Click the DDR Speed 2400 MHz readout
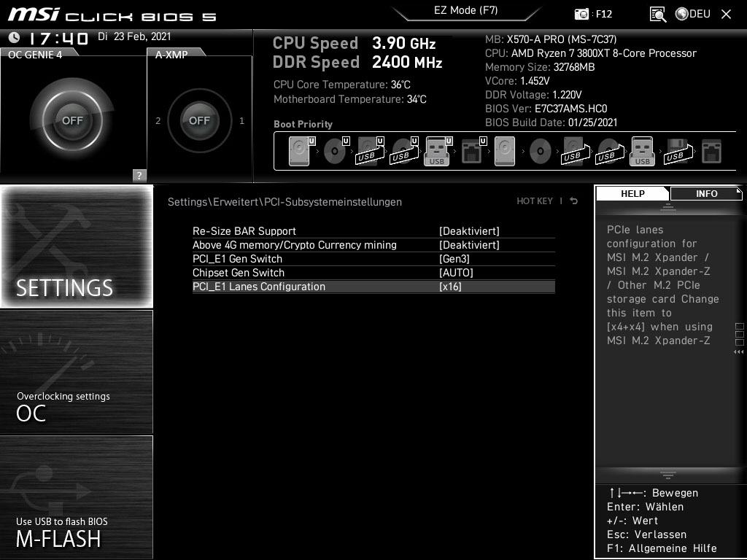747x560 pixels. pyautogui.click(x=357, y=63)
